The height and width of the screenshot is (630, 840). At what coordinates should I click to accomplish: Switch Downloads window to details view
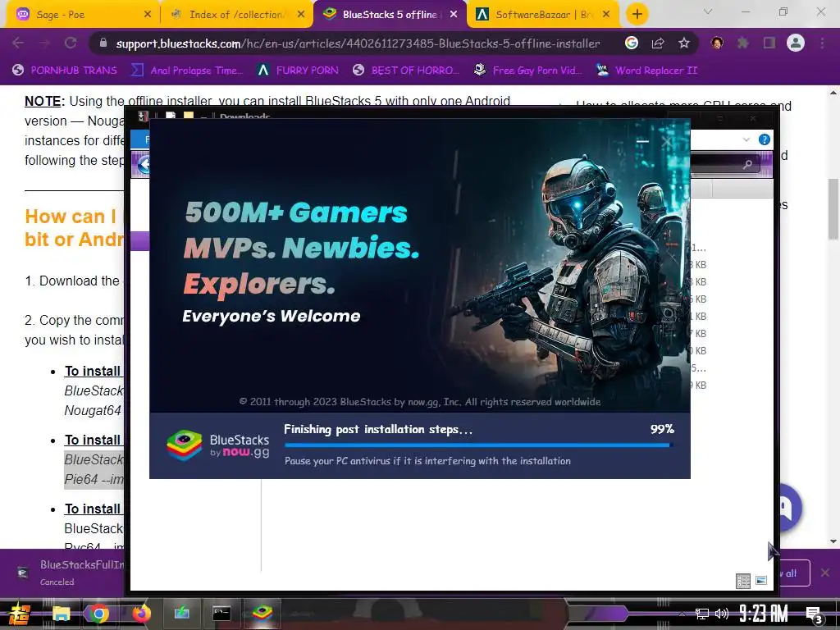pos(743,581)
